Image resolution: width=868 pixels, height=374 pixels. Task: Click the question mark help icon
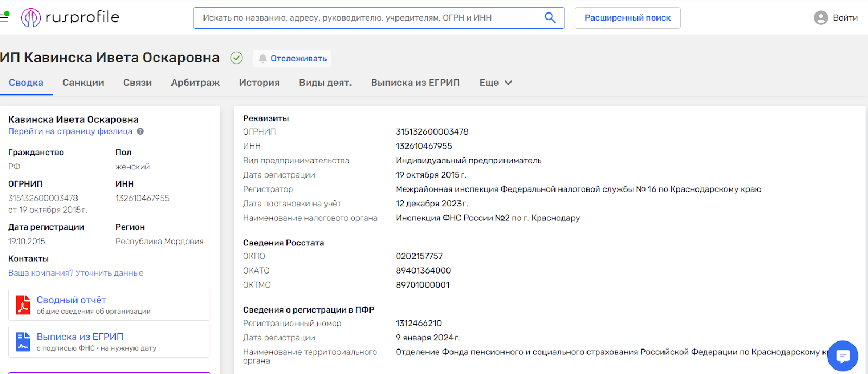[x=141, y=131]
